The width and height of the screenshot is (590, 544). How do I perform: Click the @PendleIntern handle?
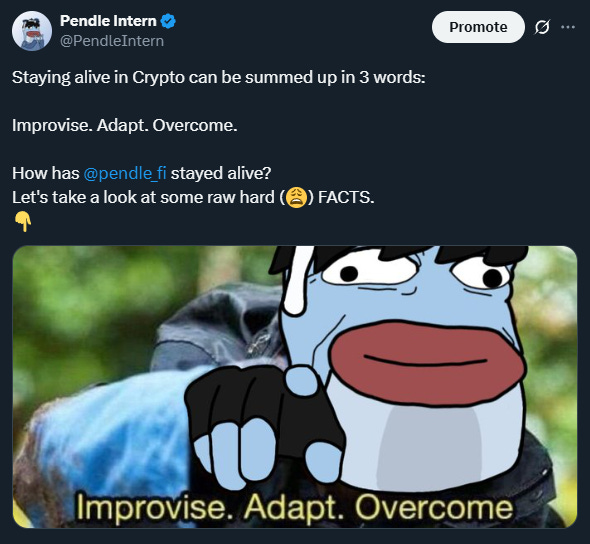112,41
